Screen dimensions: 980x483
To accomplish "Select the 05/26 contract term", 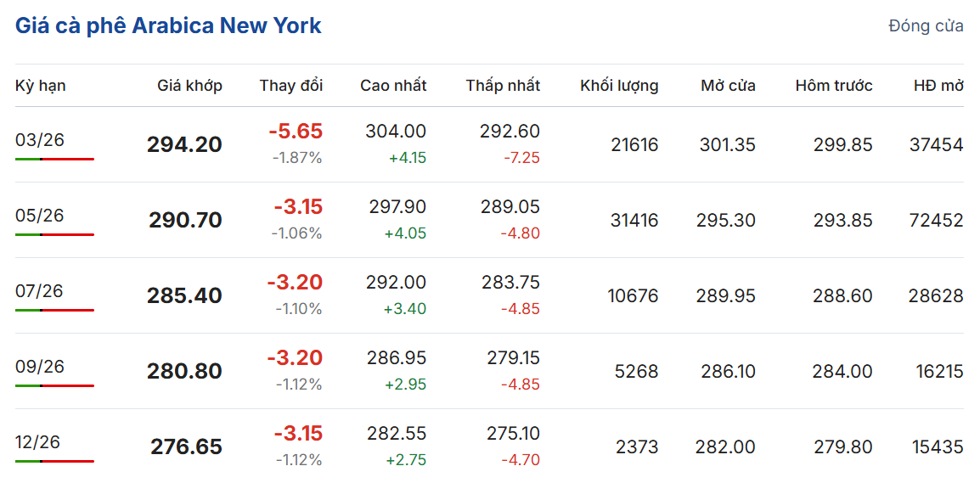I will [40, 216].
